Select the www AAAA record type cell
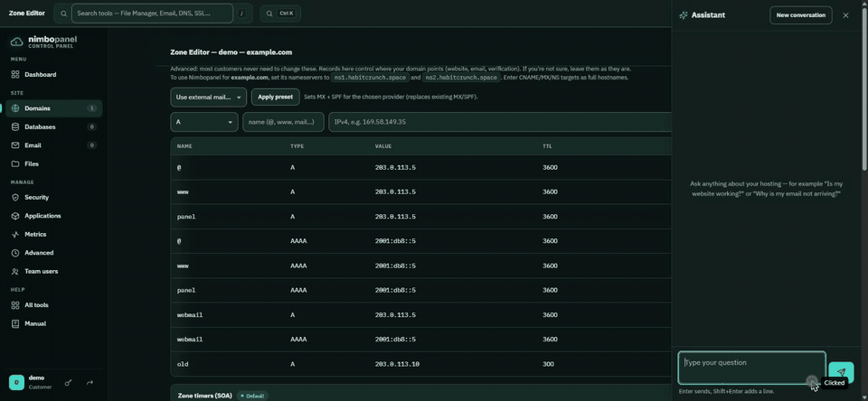Image resolution: width=868 pixels, height=401 pixels. (298, 266)
